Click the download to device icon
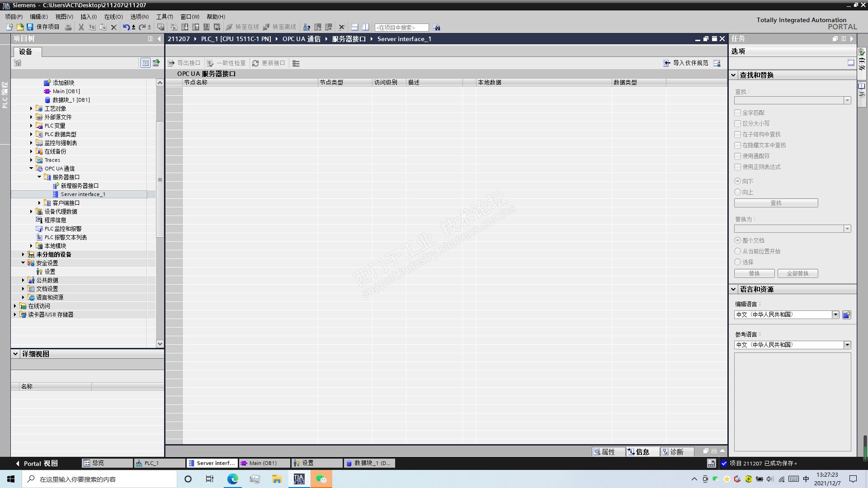868x488 pixels. click(x=185, y=27)
